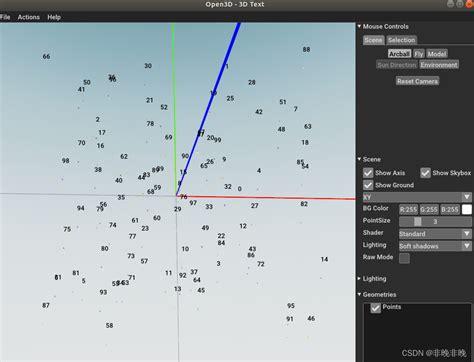Expand the Lighting section triangle
Viewport: 474px width, 362px height.
coord(359,278)
